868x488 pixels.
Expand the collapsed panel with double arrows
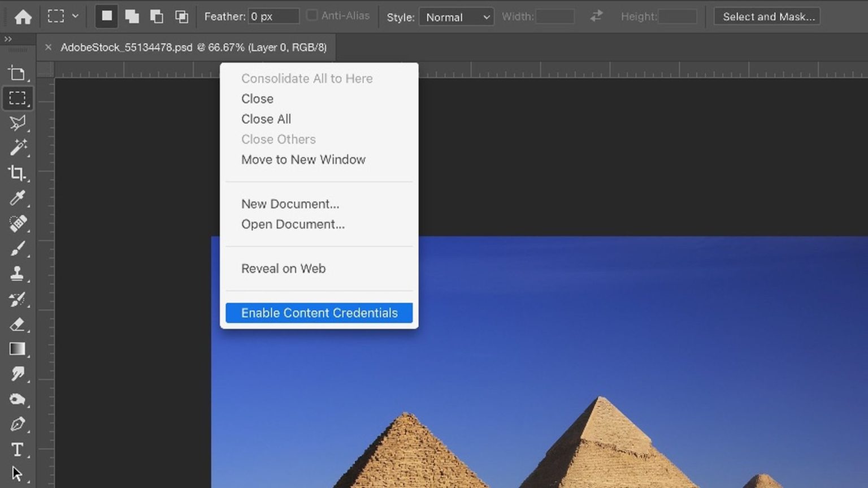[8, 39]
